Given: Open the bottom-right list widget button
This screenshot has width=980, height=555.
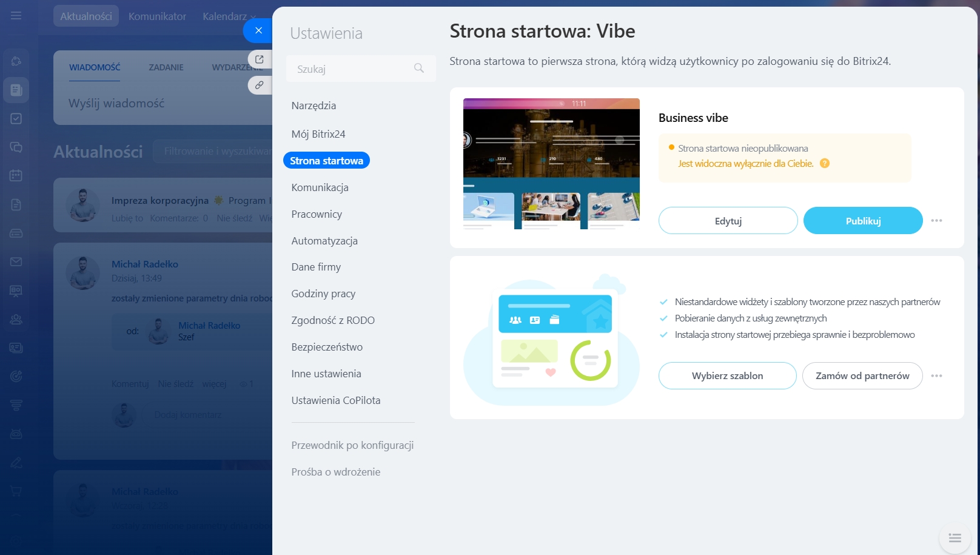Looking at the screenshot, I should (x=955, y=538).
